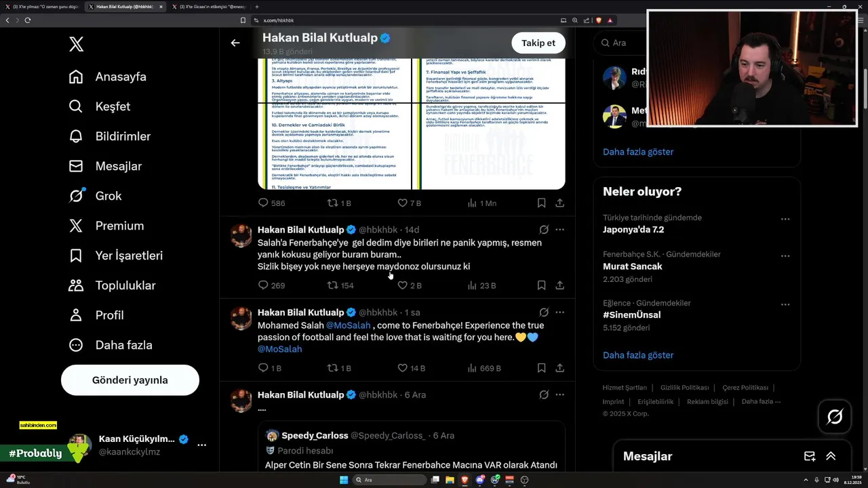
Task: Open more options on the 14d post
Action: coord(559,230)
